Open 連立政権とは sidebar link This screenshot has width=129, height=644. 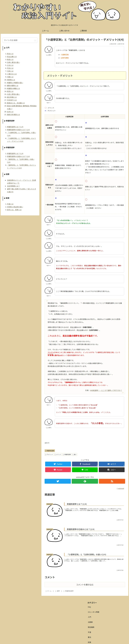pyautogui.click(x=12, y=97)
